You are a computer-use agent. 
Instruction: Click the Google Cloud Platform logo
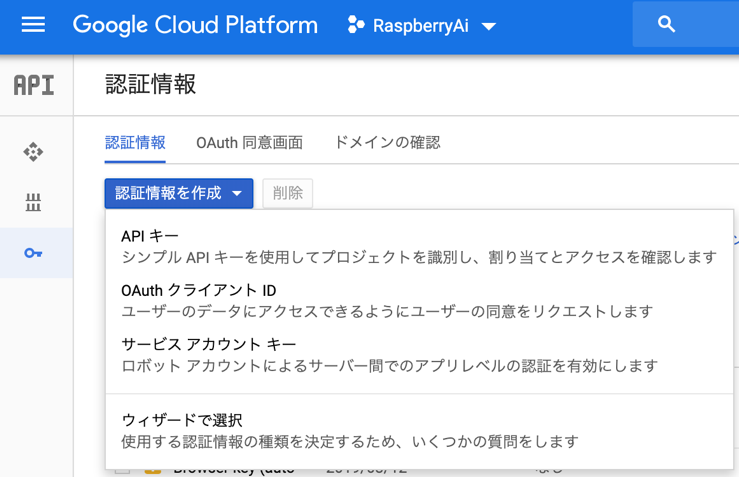click(195, 25)
